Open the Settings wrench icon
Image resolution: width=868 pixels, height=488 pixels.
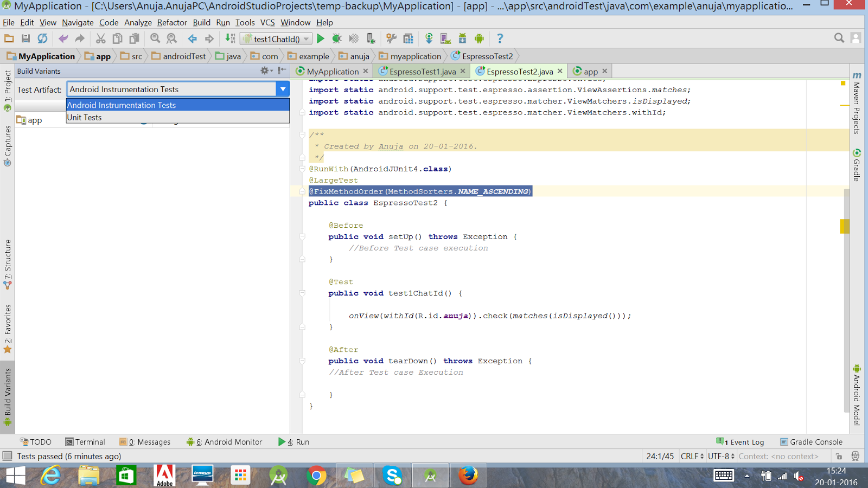coord(391,38)
